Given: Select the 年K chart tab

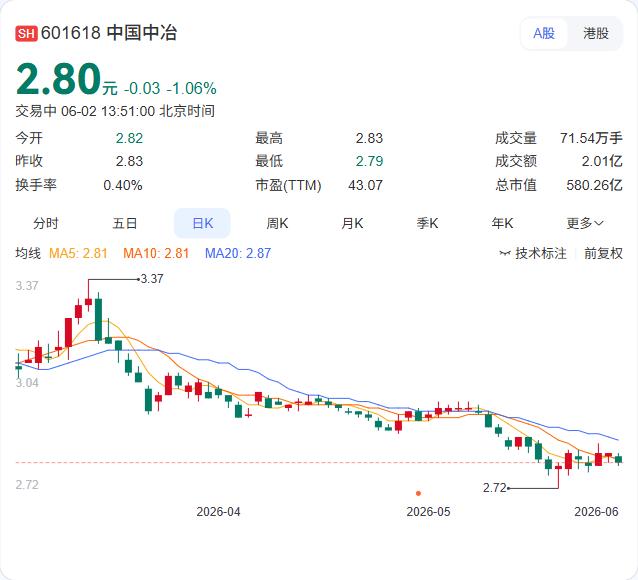Looking at the screenshot, I should (502, 223).
